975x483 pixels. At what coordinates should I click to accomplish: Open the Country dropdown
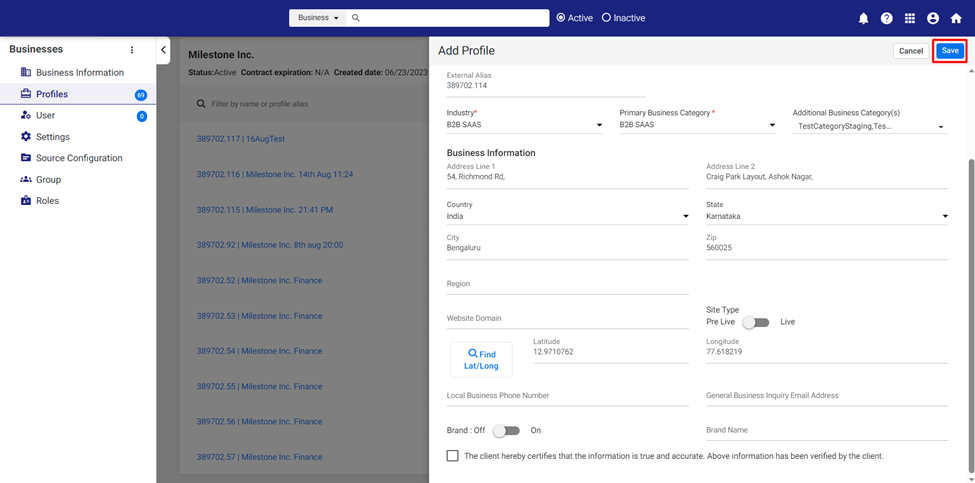pyautogui.click(x=568, y=216)
